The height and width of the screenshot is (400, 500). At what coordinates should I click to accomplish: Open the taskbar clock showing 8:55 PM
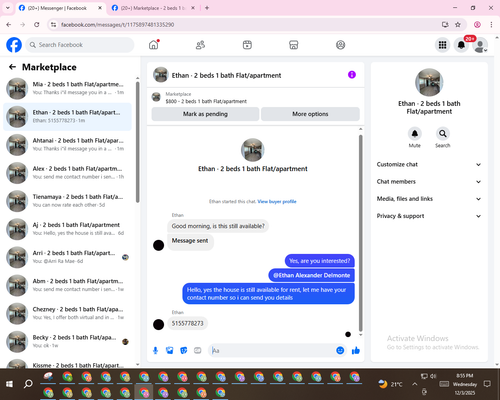(x=465, y=384)
